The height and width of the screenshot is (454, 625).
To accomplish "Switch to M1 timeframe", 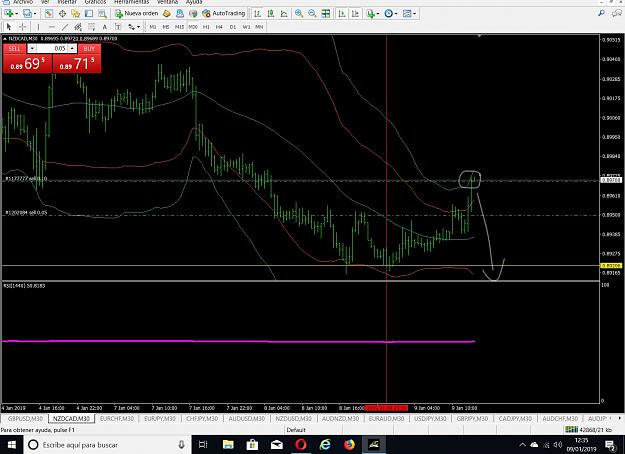I will point(153,27).
